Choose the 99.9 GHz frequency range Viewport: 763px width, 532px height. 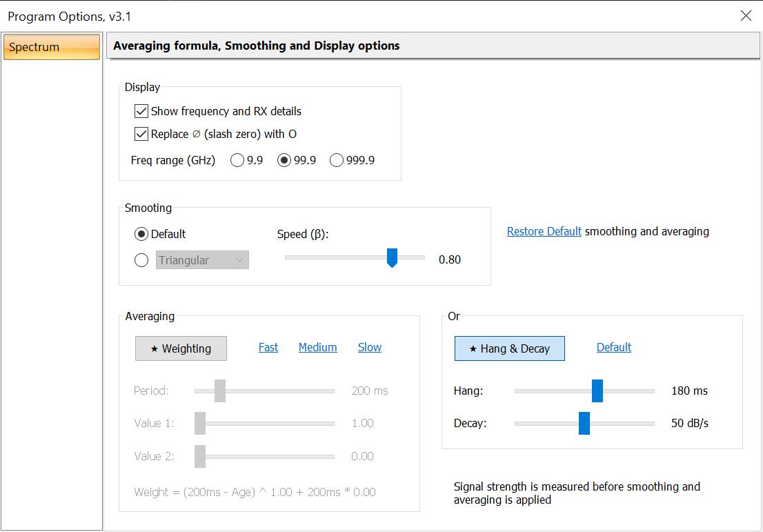coord(284,160)
